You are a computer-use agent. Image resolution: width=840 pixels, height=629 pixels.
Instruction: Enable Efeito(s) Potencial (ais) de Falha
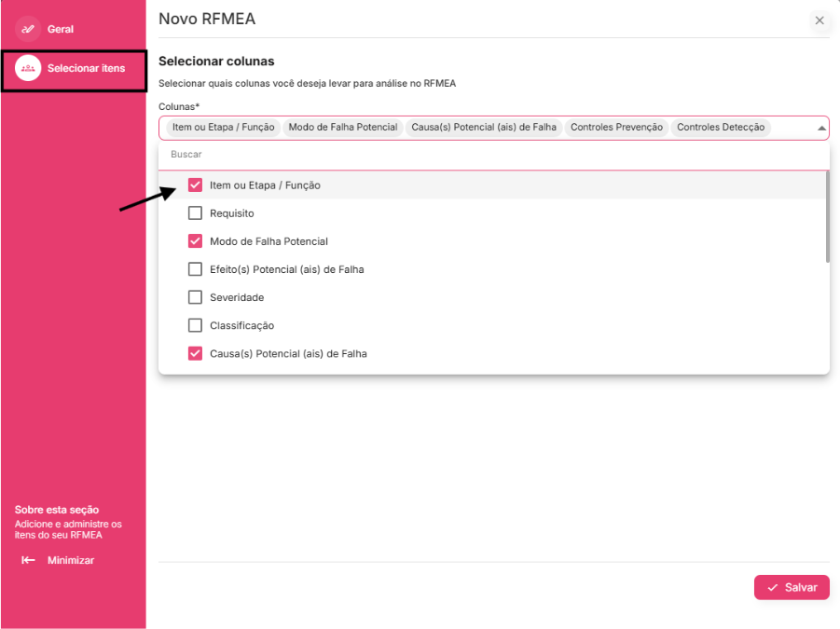pos(195,269)
